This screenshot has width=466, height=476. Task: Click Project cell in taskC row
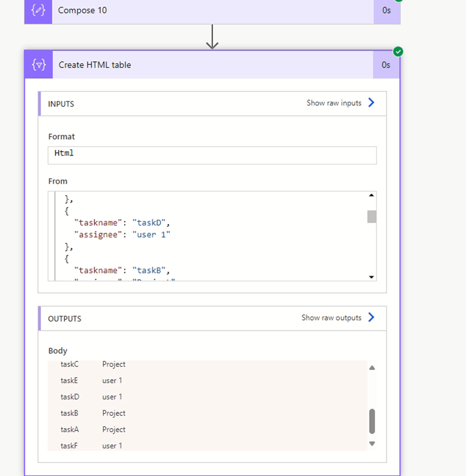click(x=114, y=364)
